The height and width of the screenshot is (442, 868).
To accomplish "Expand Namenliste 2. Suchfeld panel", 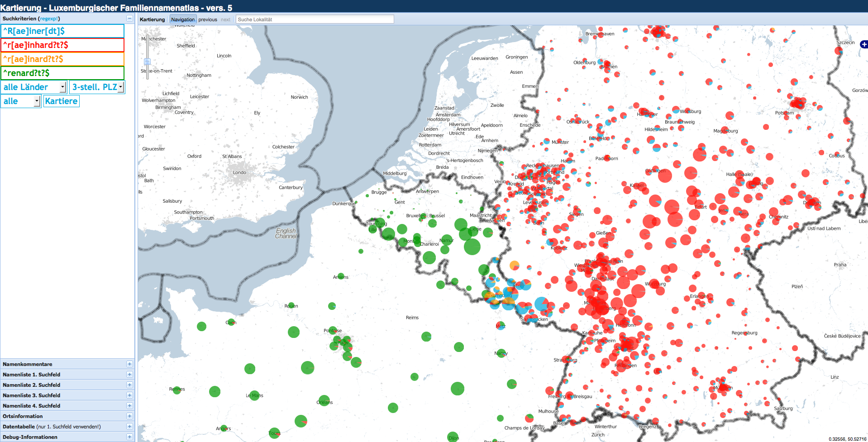I will pos(129,385).
